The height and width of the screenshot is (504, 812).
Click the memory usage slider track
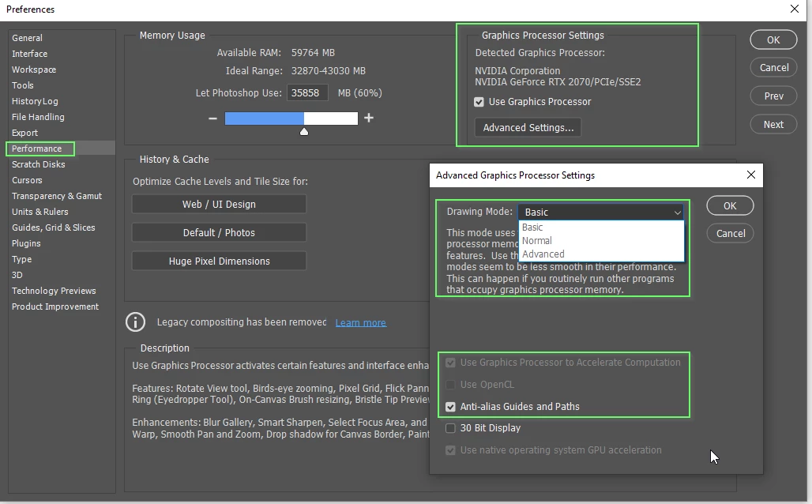[x=291, y=118]
